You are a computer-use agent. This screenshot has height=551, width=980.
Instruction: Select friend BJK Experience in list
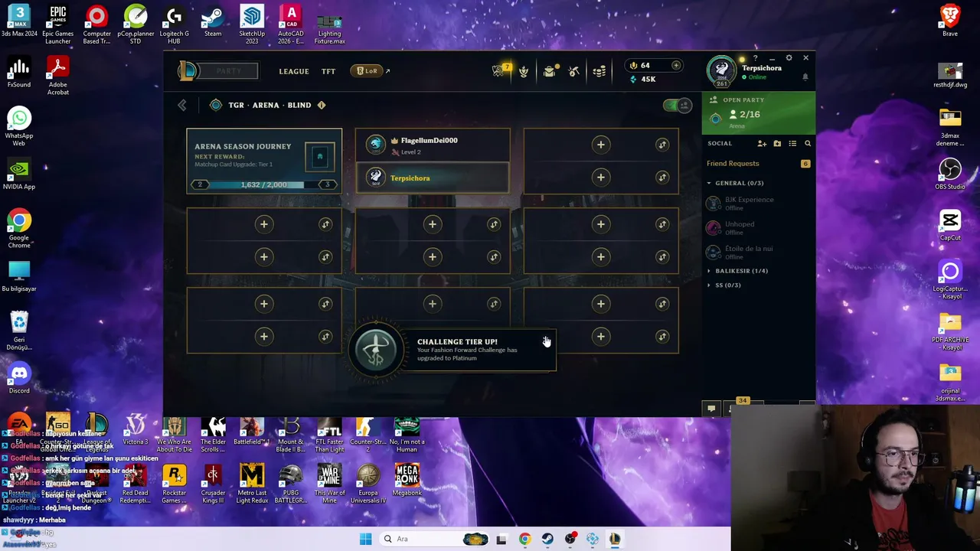click(758, 204)
